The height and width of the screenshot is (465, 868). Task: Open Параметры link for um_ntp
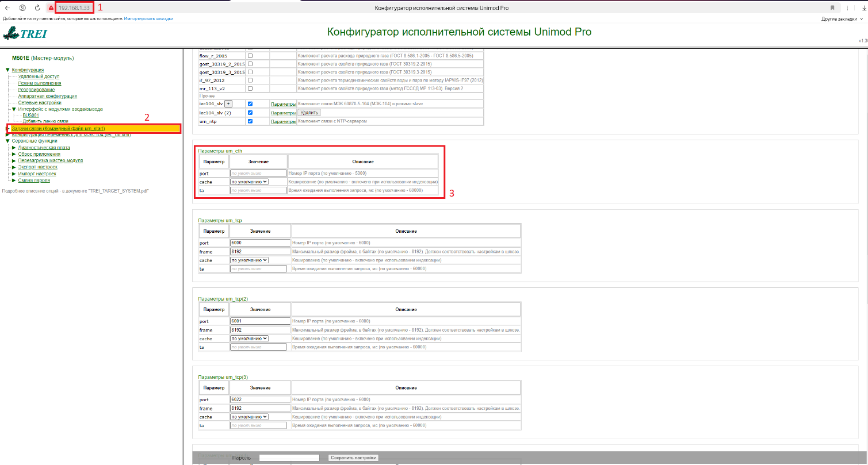click(283, 121)
